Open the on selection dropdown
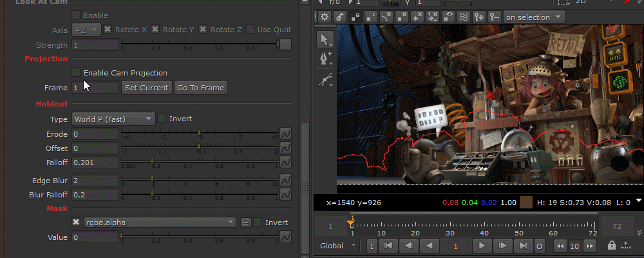Screen dimensions: 644x258 tap(533, 17)
